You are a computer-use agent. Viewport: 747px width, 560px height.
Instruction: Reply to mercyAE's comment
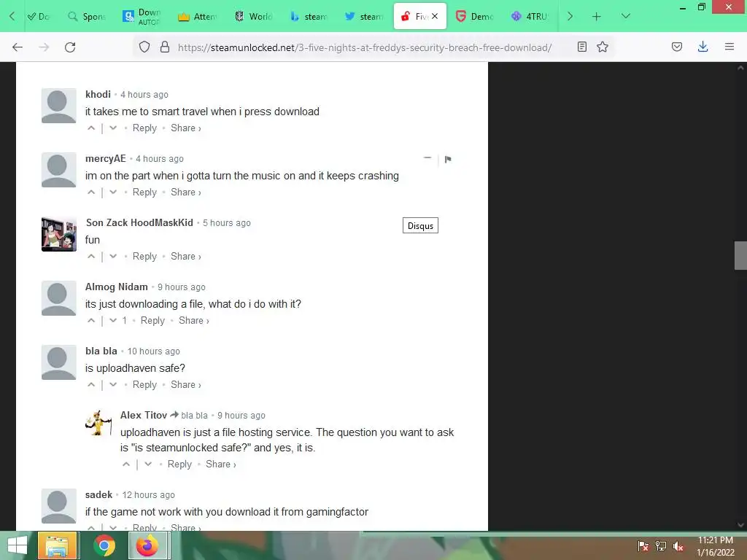(144, 192)
